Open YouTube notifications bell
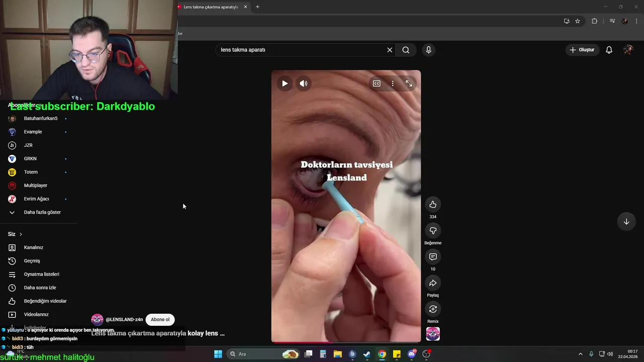The width and height of the screenshot is (644, 362). (609, 50)
